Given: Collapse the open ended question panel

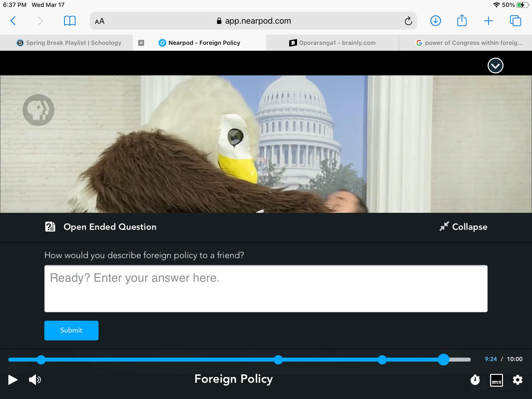Looking at the screenshot, I should pyautogui.click(x=463, y=227).
